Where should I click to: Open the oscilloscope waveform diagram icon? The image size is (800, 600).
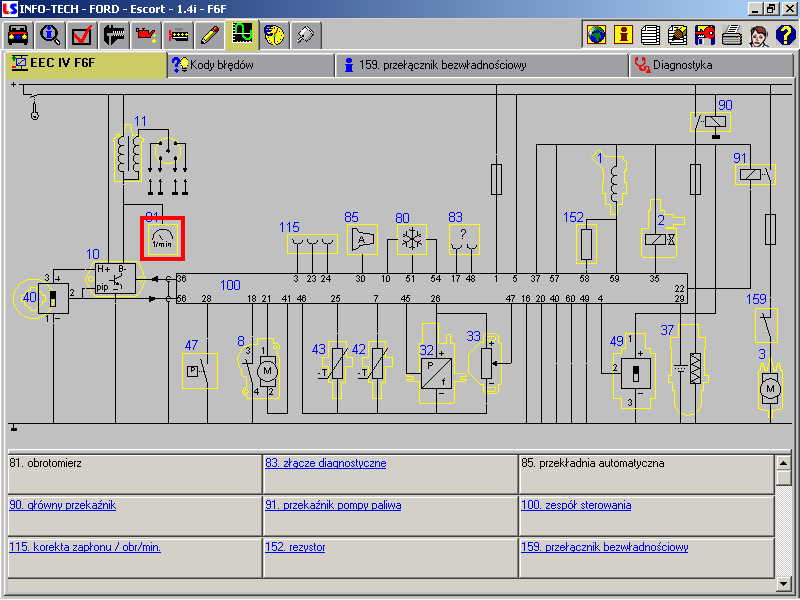(242, 35)
